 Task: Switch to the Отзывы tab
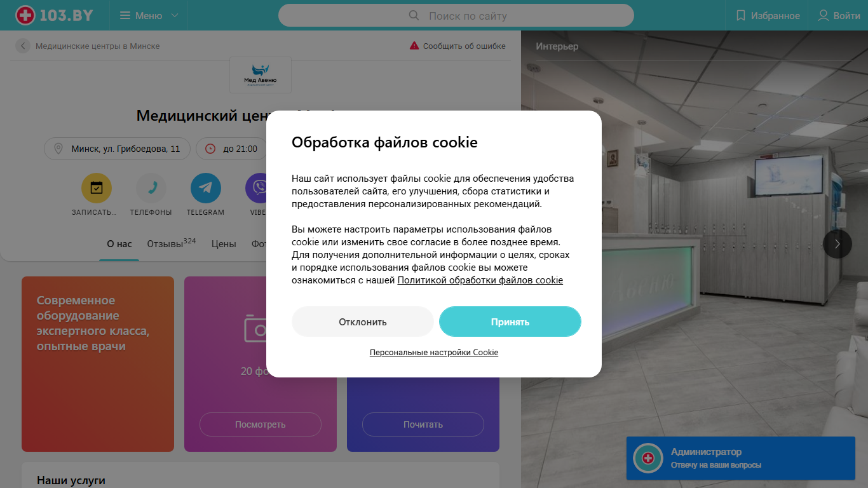click(x=171, y=244)
